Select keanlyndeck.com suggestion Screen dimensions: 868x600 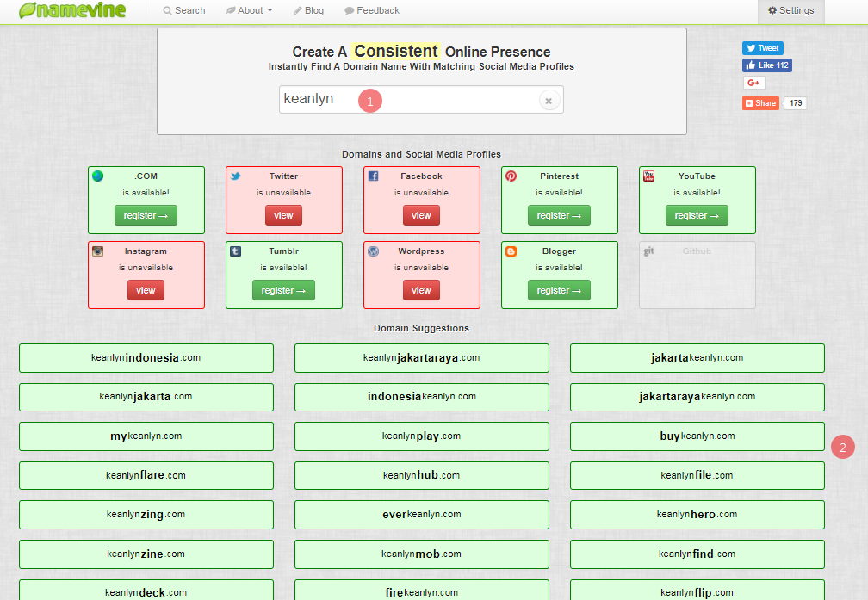point(146,590)
